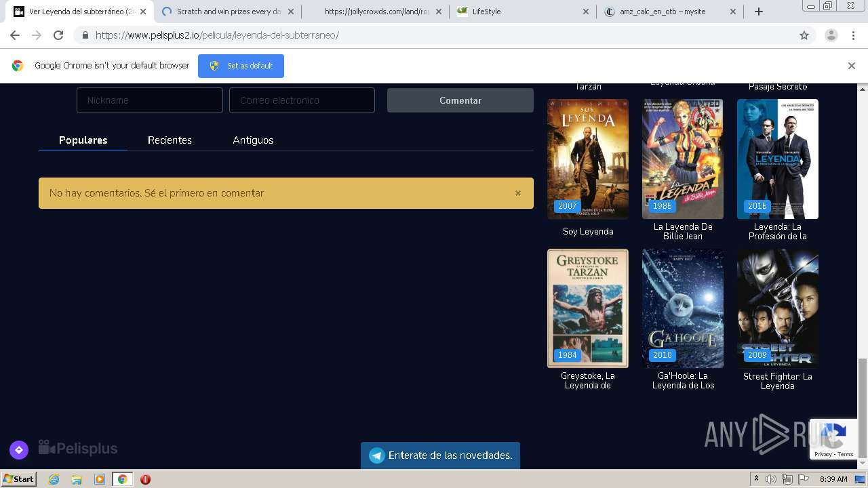Click the Chrome taskbar icon

tap(122, 479)
